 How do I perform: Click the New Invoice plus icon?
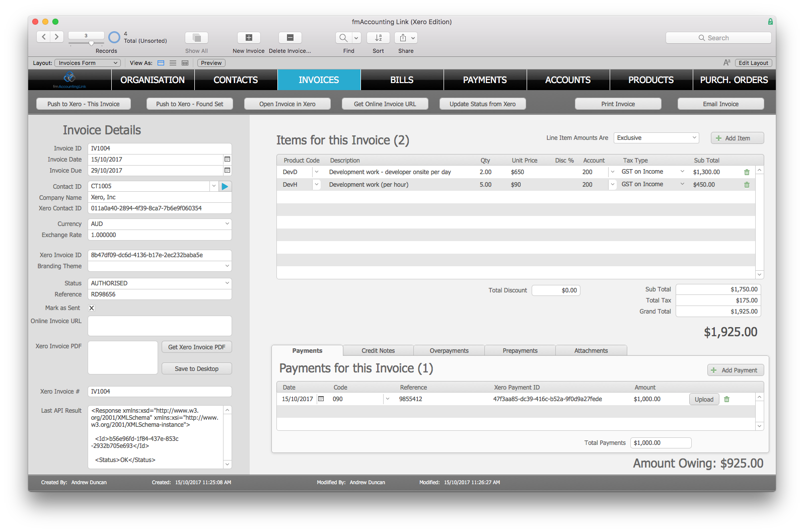click(249, 38)
